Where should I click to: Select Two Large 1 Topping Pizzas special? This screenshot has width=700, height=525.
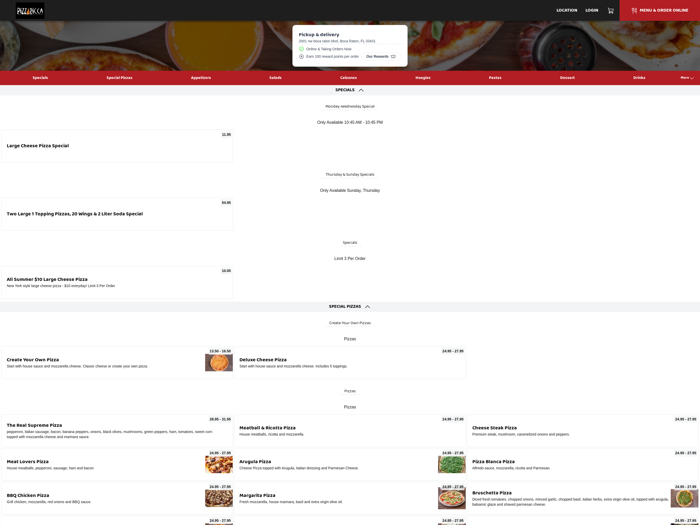[117, 214]
